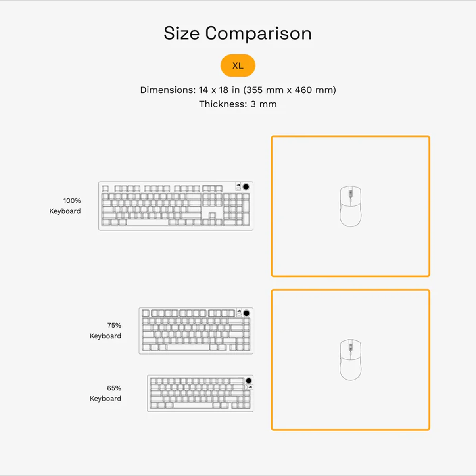Click the black knob on the 100% keyboard
The height and width of the screenshot is (476, 476).
(246, 187)
